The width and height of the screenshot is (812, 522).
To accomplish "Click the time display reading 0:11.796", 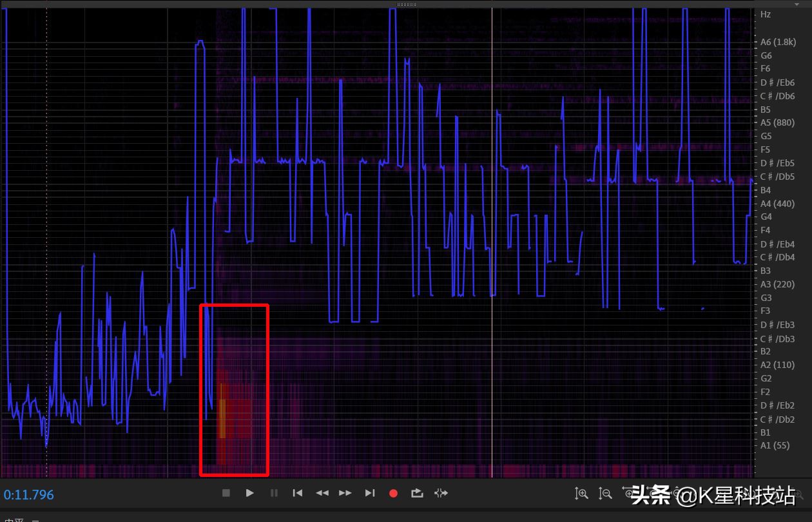I will coord(28,494).
